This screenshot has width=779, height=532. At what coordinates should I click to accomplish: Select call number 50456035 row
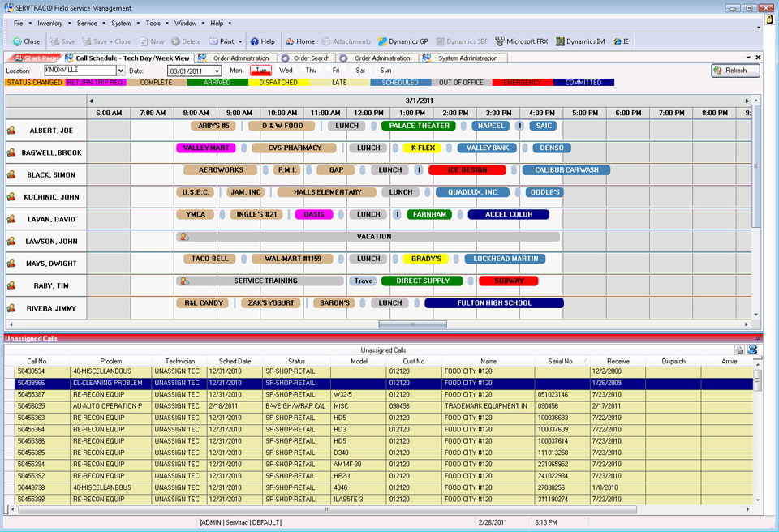point(380,406)
